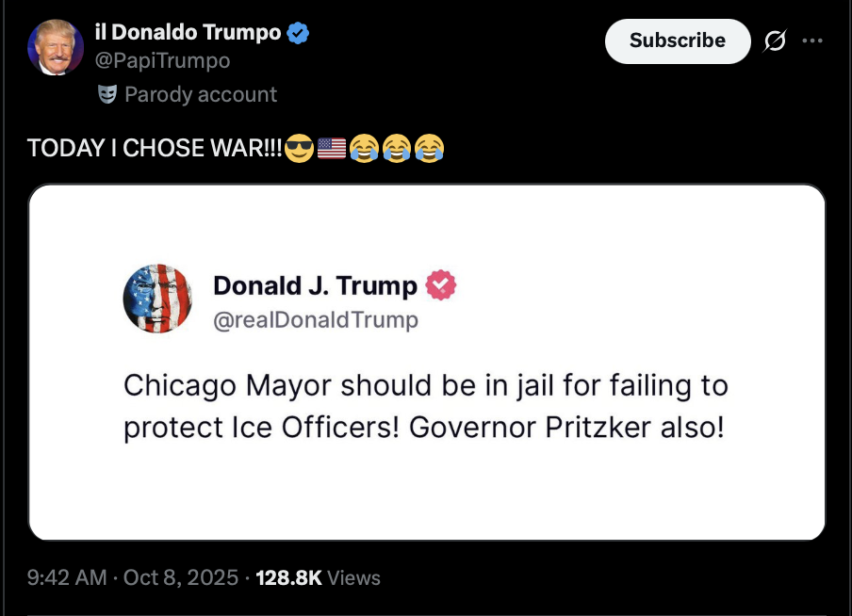Click the first laughing-crying emoji
Screen dimensions: 852x616
coord(364,148)
